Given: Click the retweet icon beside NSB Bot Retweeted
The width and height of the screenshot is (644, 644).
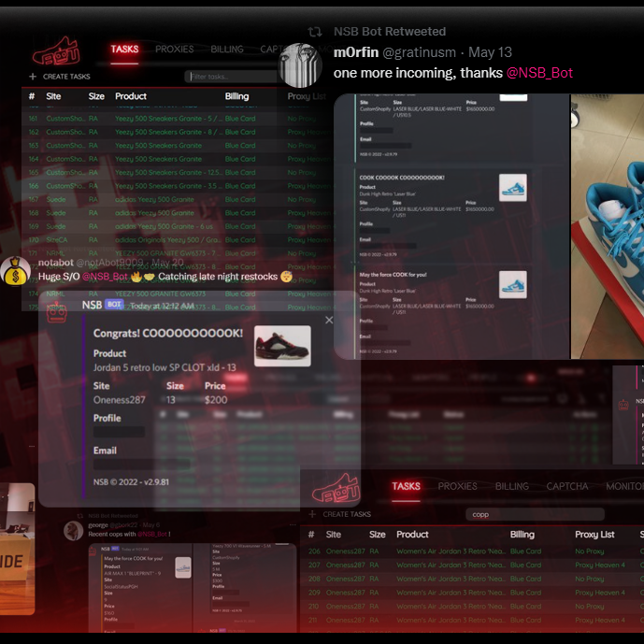Looking at the screenshot, I should point(315,32).
